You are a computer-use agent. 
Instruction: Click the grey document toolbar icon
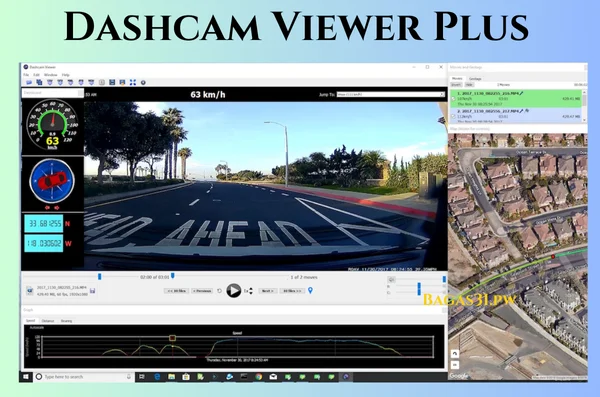[102, 82]
